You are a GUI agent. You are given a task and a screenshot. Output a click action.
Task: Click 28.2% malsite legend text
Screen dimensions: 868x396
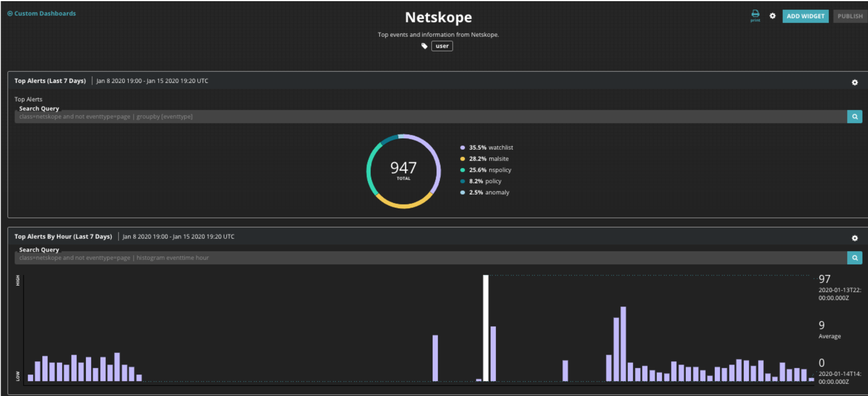[x=489, y=159]
